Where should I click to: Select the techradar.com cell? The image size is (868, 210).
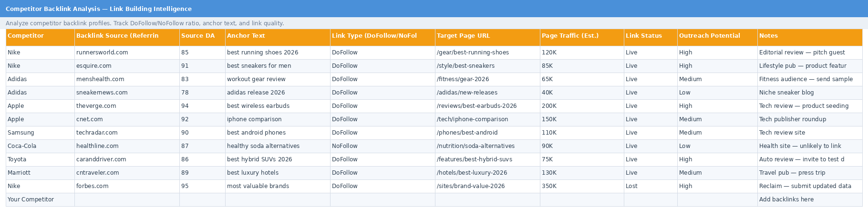[x=127, y=133]
